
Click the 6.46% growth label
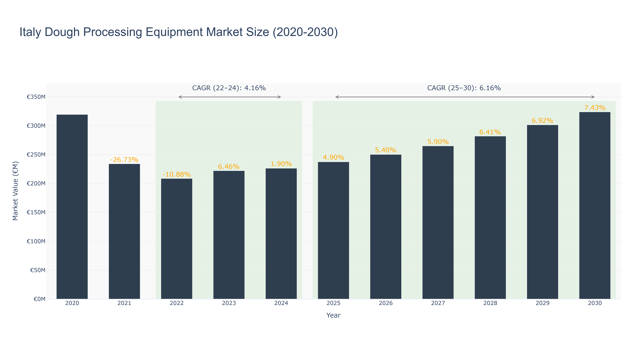pos(229,167)
